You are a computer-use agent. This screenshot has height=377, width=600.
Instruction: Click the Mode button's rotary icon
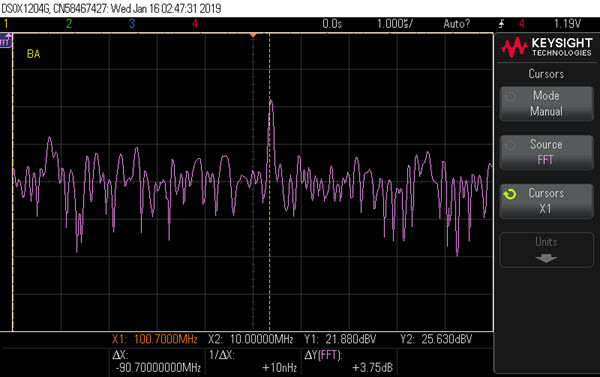click(510, 97)
